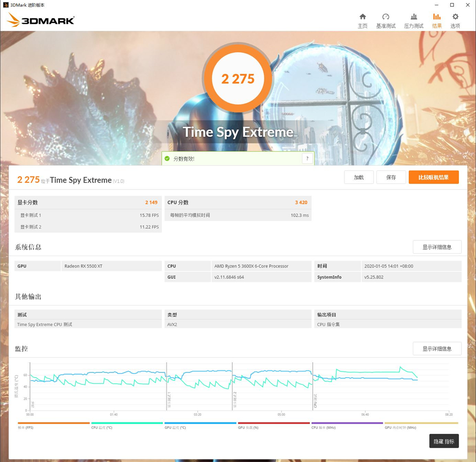Click the 3DMark logo in header
The image size is (476, 462).
41,20
